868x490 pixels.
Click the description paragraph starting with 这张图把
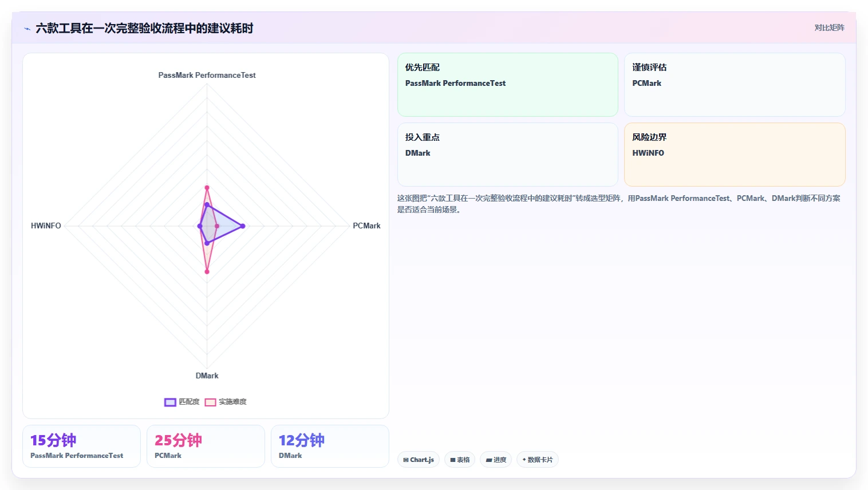(619, 204)
